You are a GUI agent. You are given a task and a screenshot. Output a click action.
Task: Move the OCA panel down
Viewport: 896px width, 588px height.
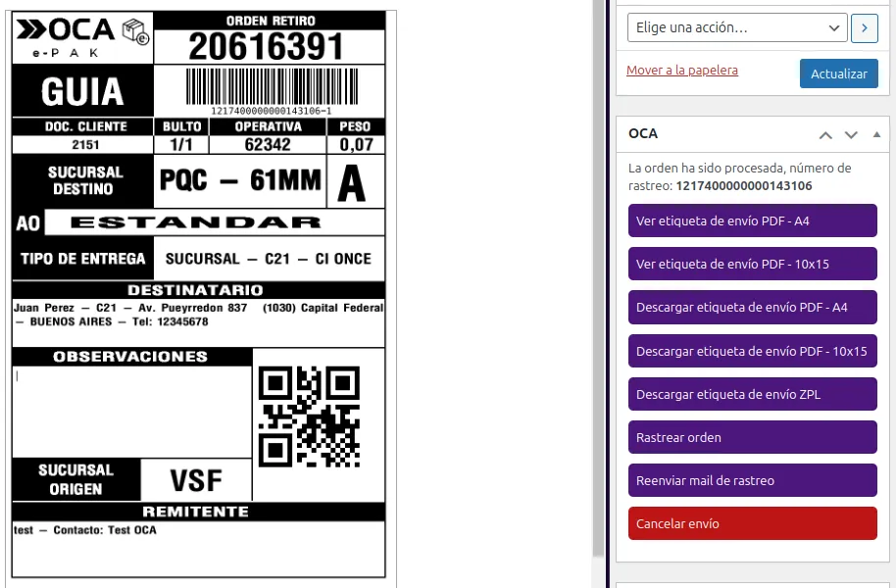tap(851, 134)
